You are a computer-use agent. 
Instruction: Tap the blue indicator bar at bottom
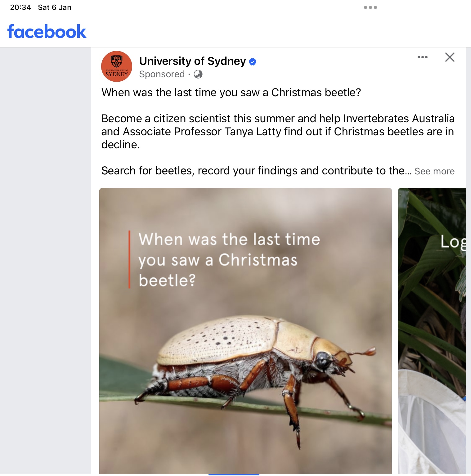(234, 474)
